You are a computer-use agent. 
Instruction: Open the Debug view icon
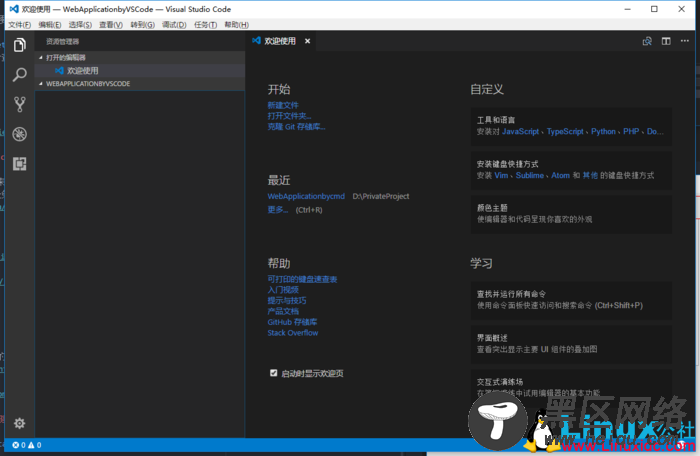tap(20, 134)
